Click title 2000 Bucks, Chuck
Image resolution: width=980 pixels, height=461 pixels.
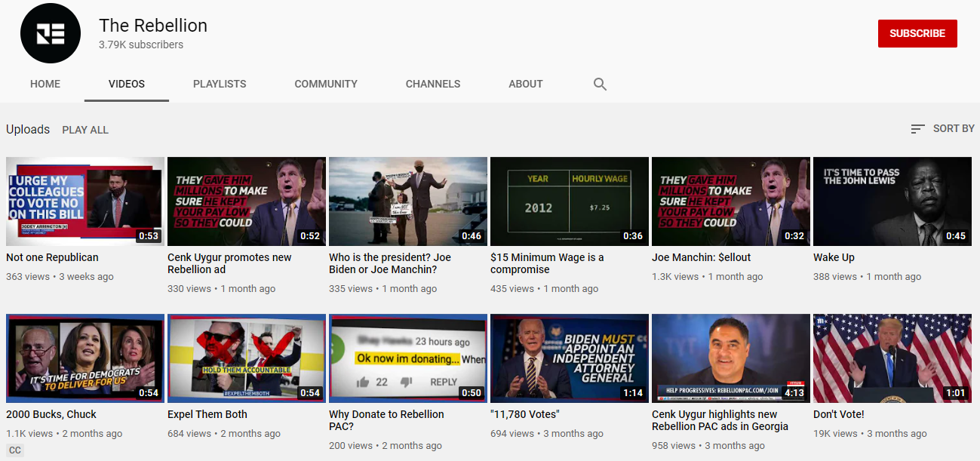pos(51,414)
